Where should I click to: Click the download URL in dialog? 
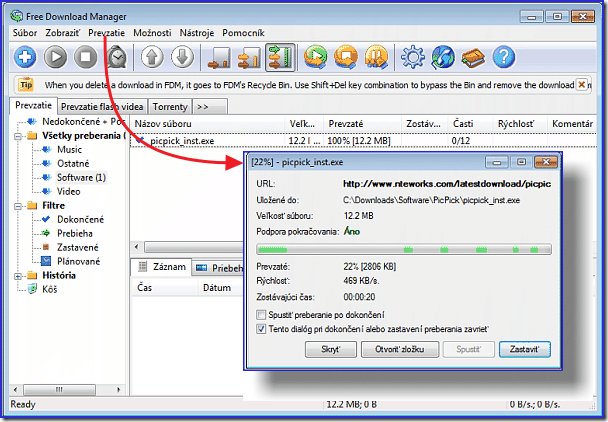(x=447, y=184)
